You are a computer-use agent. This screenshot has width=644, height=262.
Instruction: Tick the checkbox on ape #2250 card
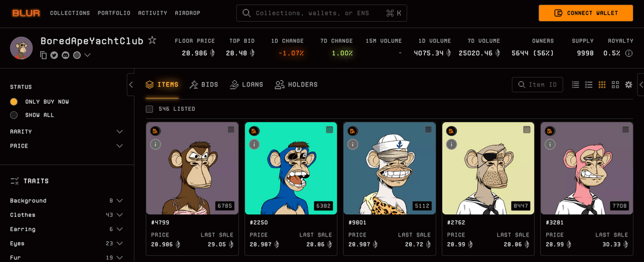(x=330, y=130)
